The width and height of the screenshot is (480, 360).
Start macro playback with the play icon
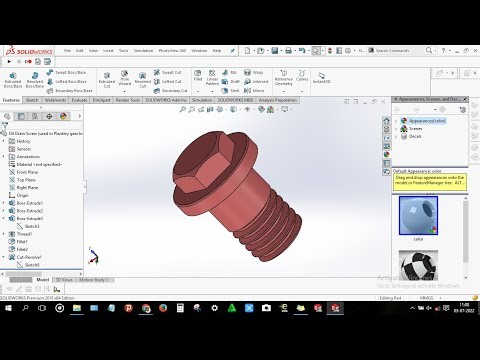tap(9, 62)
